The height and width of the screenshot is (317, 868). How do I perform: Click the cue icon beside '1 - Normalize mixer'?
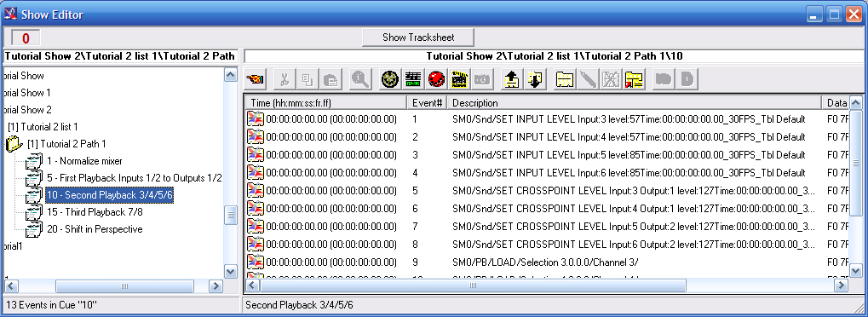[34, 161]
